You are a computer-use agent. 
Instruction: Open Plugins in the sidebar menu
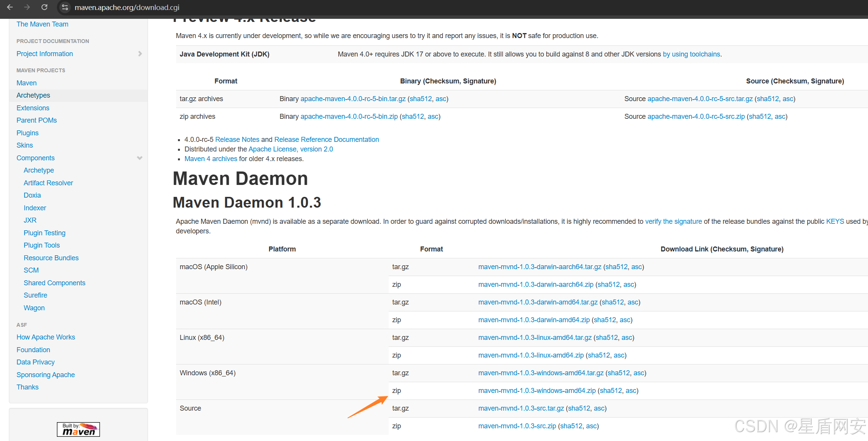coord(27,133)
